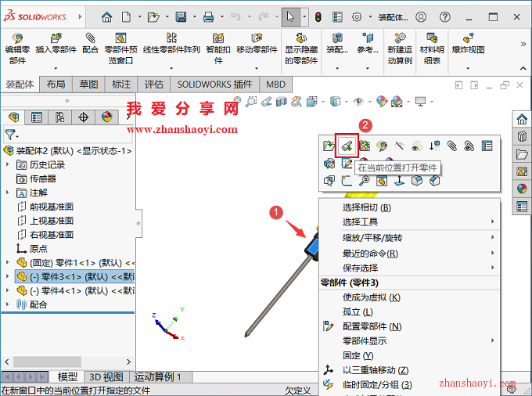Click the Exploded View tool

click(x=468, y=43)
